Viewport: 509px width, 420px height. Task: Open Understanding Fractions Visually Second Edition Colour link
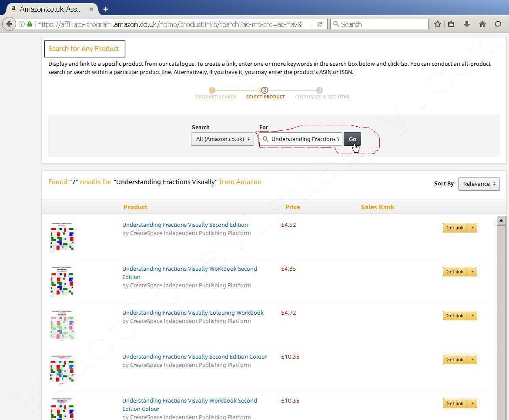click(194, 356)
